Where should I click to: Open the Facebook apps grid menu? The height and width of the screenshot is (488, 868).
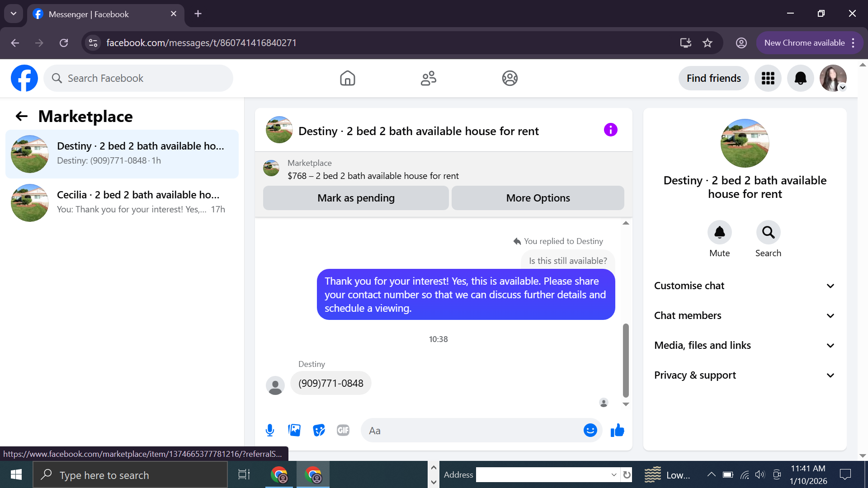tap(768, 78)
